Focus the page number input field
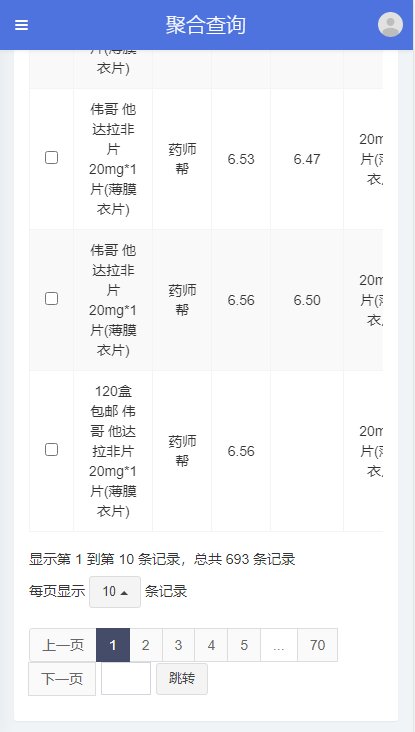415x732 pixels. point(126,679)
